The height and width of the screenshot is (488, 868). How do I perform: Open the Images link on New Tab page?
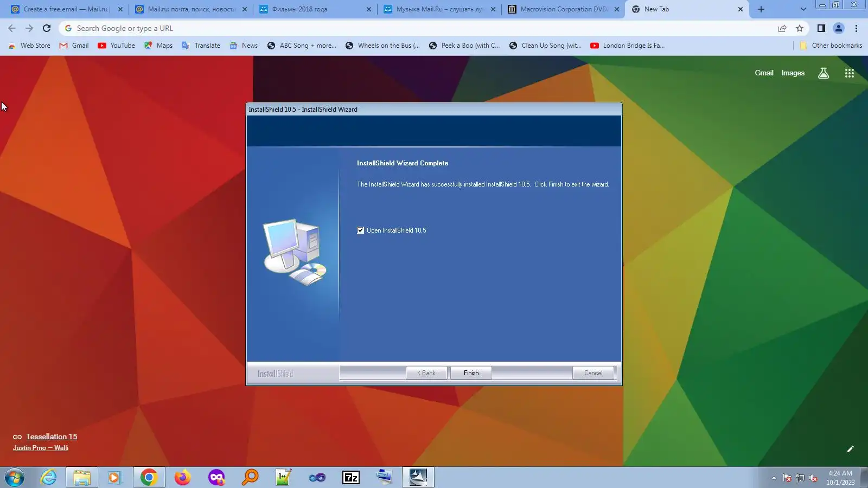[x=793, y=73]
